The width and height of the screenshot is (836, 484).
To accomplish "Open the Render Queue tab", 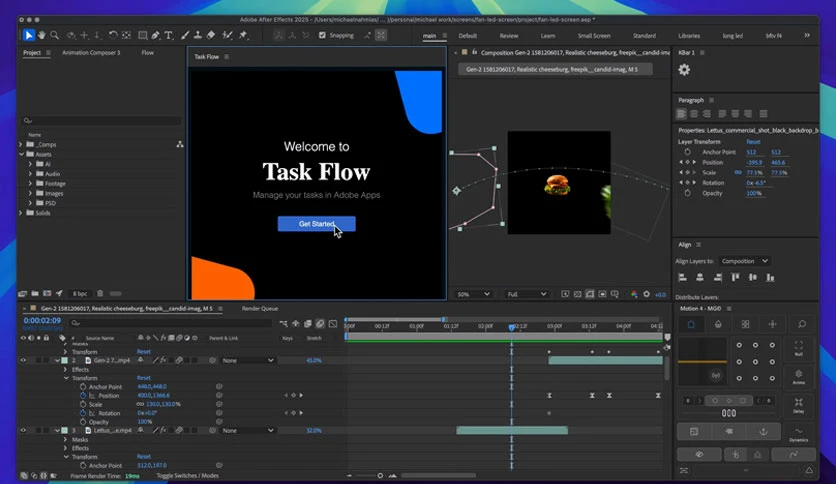I will 260,309.
